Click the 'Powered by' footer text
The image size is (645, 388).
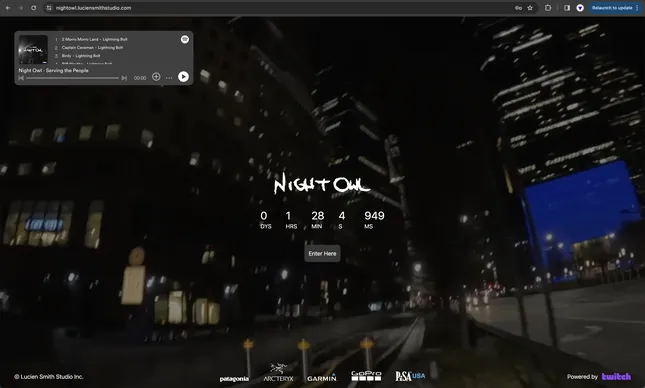(582, 376)
